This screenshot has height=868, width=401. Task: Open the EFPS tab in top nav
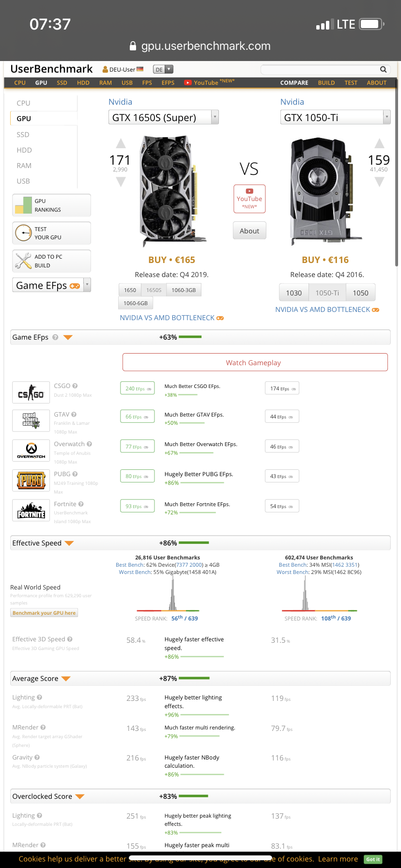168,83
